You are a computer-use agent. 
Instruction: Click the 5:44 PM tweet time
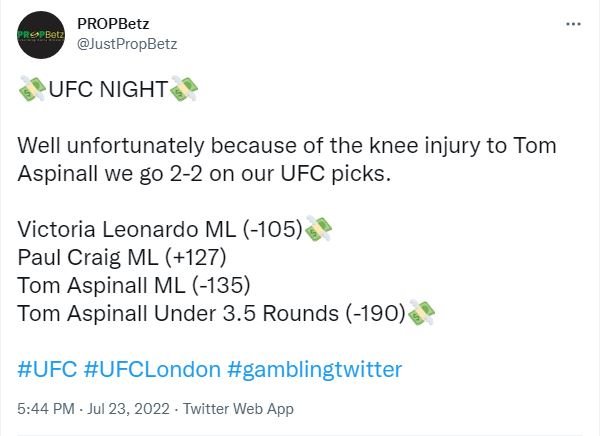pos(47,409)
